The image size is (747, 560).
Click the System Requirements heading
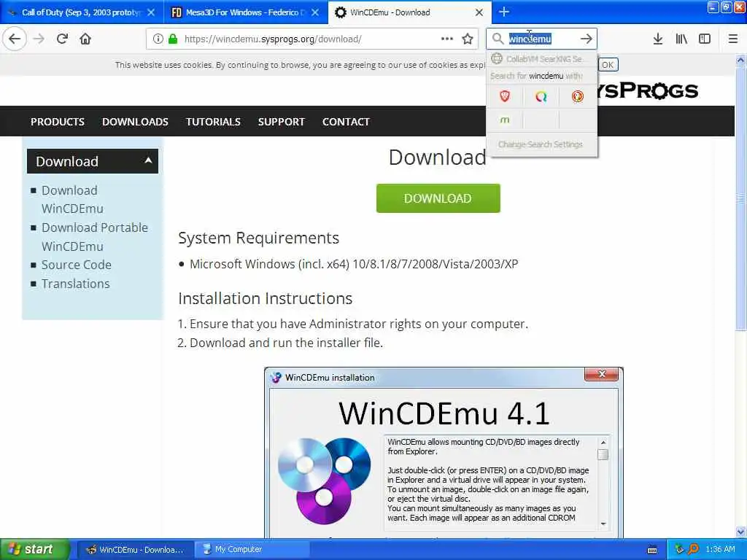point(259,238)
